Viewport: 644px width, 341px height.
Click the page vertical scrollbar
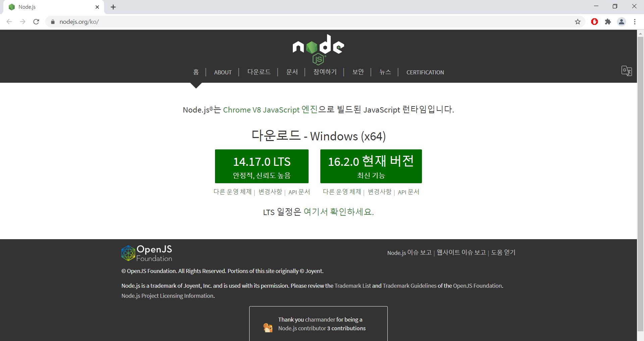tap(640, 184)
